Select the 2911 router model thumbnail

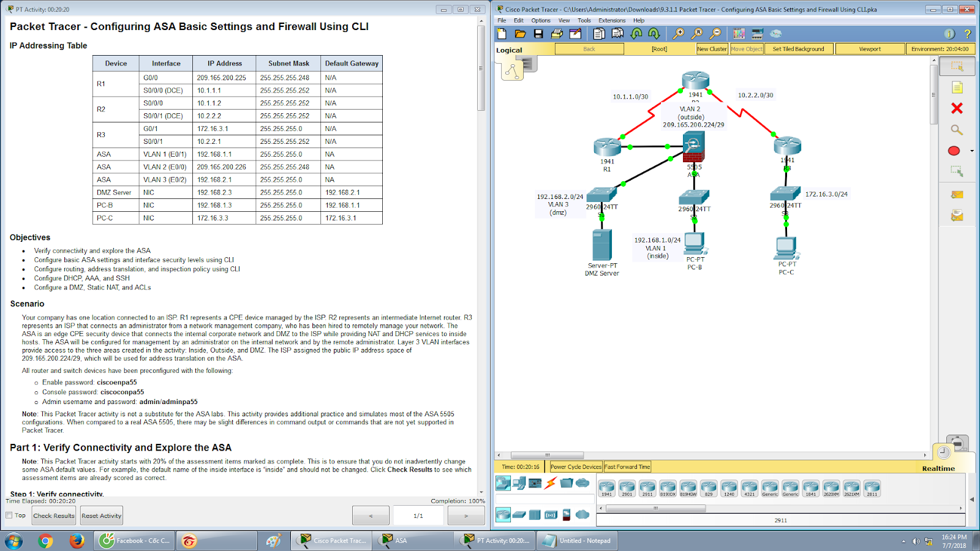647,488
